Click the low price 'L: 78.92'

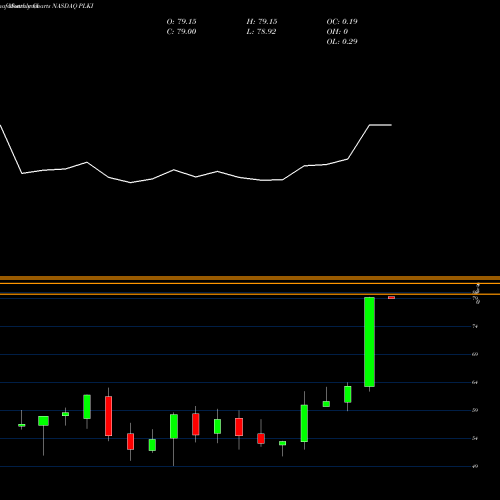[261, 32]
